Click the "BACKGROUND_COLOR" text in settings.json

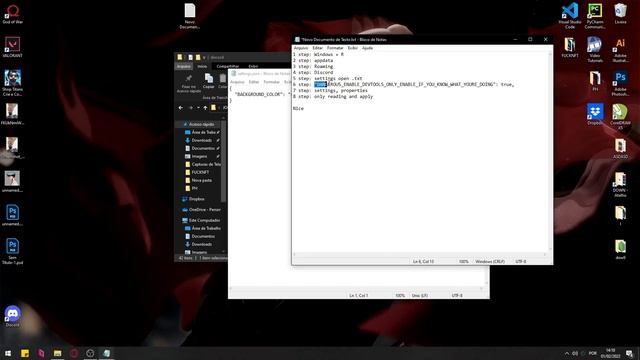point(259,94)
